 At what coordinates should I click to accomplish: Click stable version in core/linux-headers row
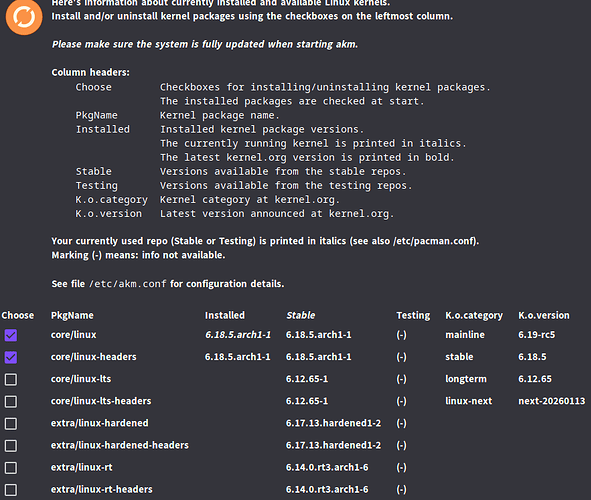click(x=318, y=357)
